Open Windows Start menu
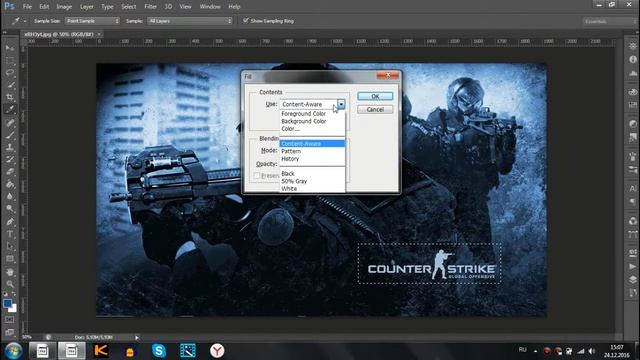 (x=13, y=351)
